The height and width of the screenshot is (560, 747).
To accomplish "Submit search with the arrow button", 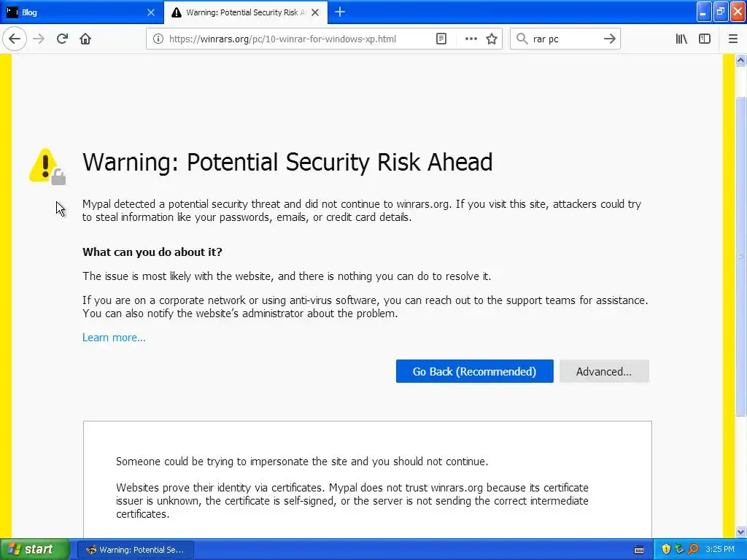I will tap(609, 39).
